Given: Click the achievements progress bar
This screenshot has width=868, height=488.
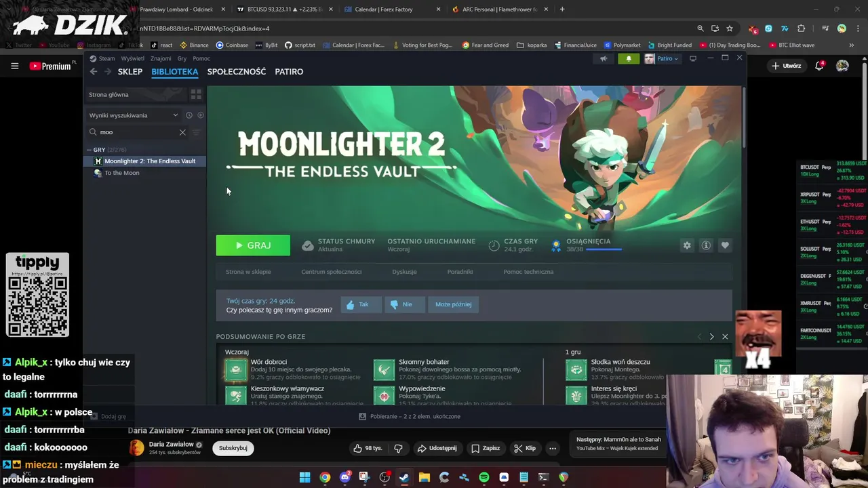Looking at the screenshot, I should point(604,249).
